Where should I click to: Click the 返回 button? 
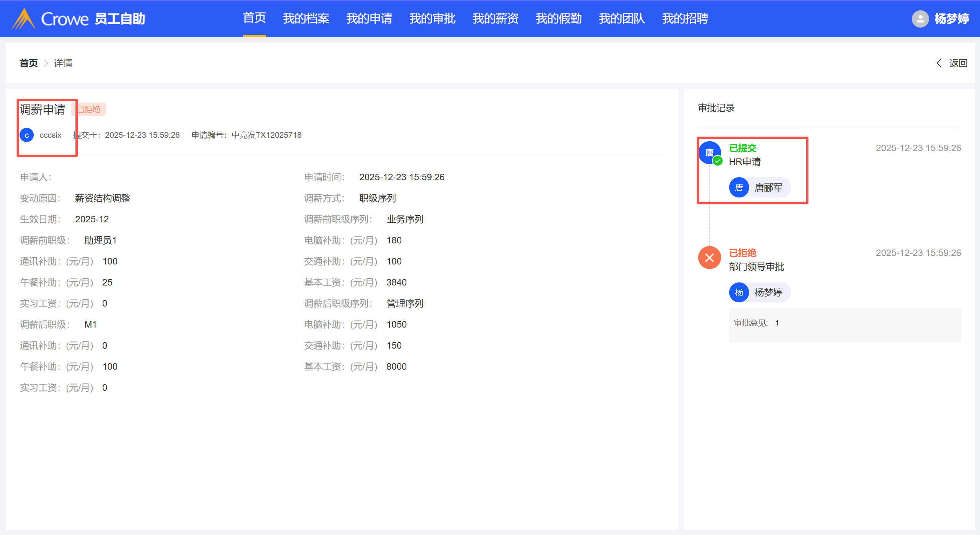pyautogui.click(x=958, y=63)
